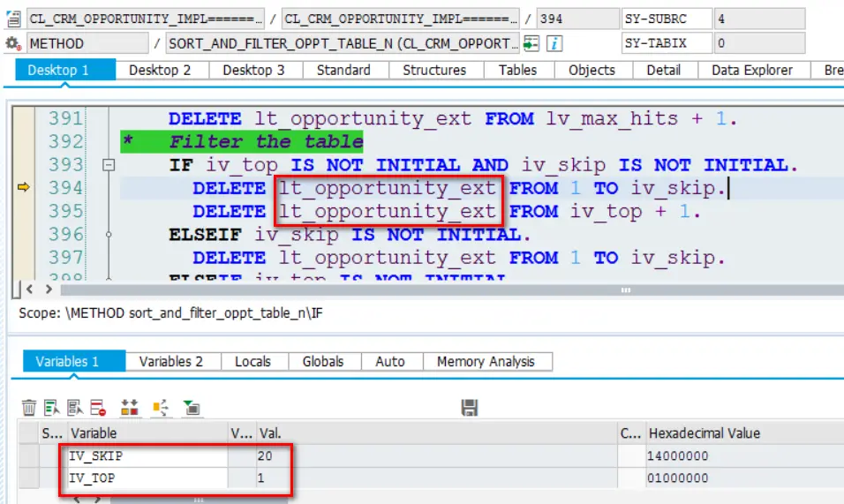Select the Variables 2 tab
The height and width of the screenshot is (504, 844).
click(x=171, y=362)
